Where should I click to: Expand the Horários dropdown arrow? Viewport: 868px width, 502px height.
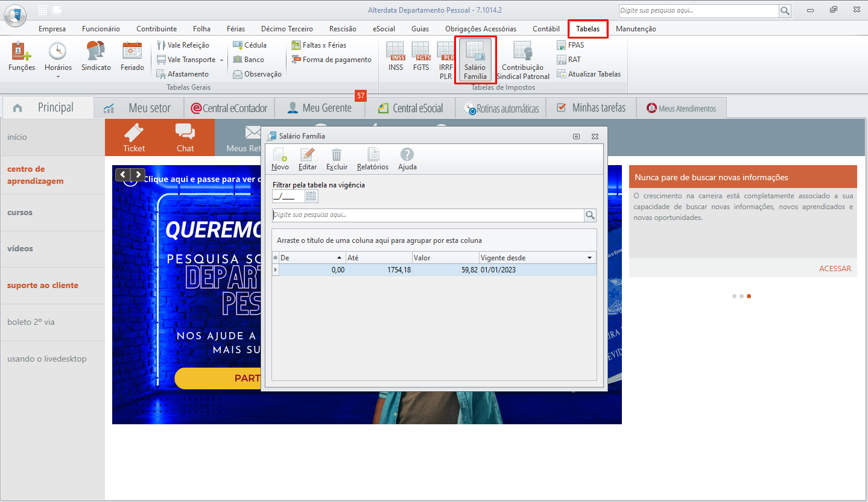[58, 77]
